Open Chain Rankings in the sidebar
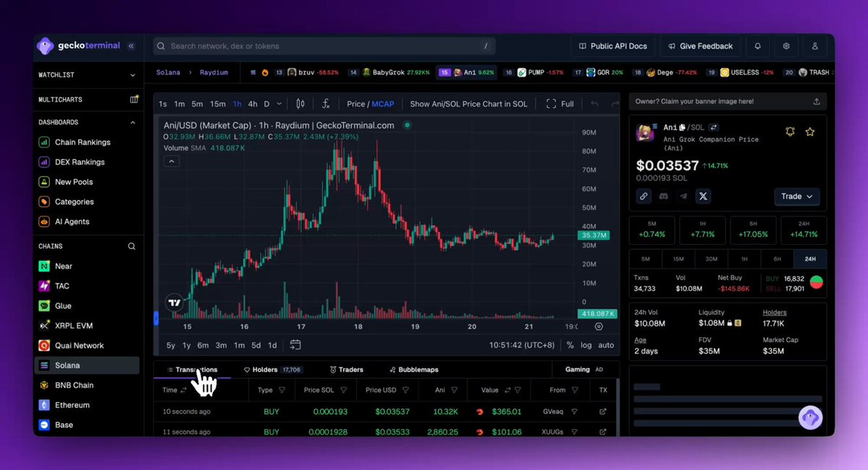868x470 pixels. [83, 142]
